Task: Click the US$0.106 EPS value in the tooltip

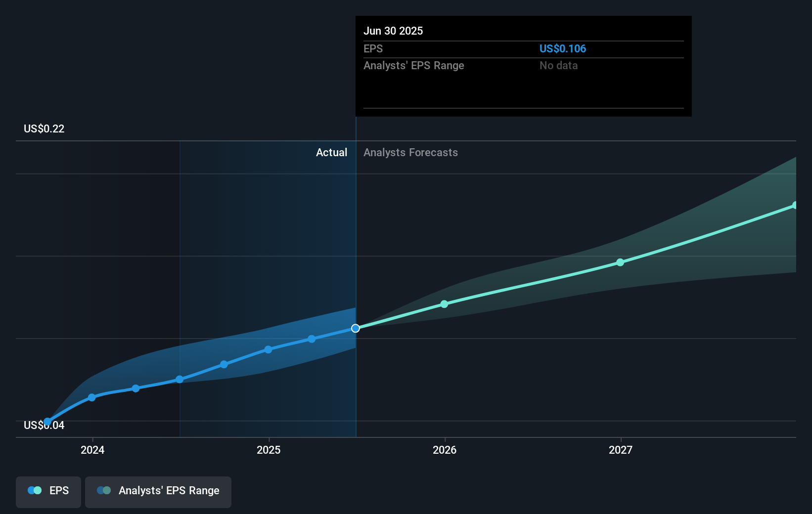Action: 563,48
